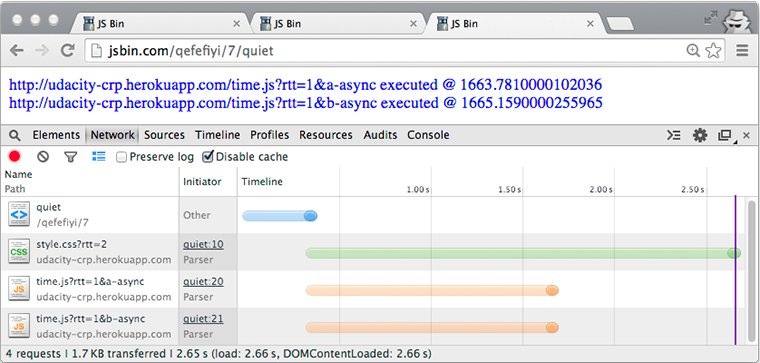Close the third JS Bin browser tab
This screenshot has width=760, height=363.
click(590, 24)
